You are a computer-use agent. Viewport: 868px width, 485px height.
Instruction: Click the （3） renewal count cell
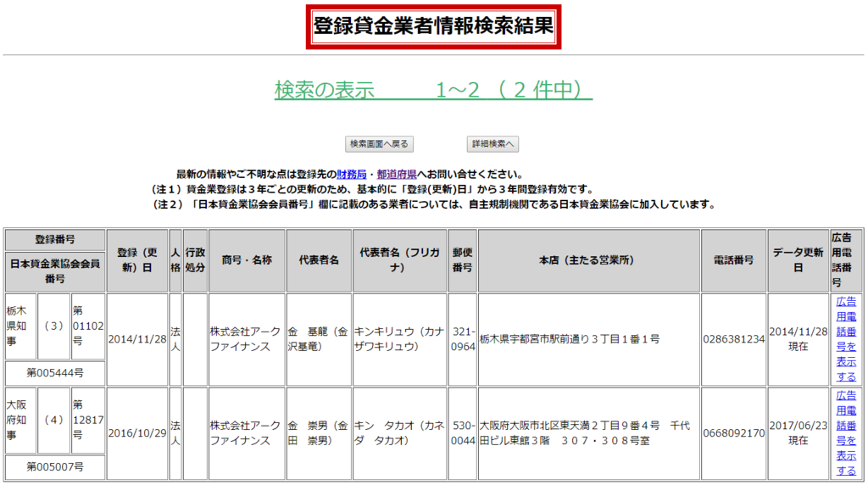coord(53,326)
